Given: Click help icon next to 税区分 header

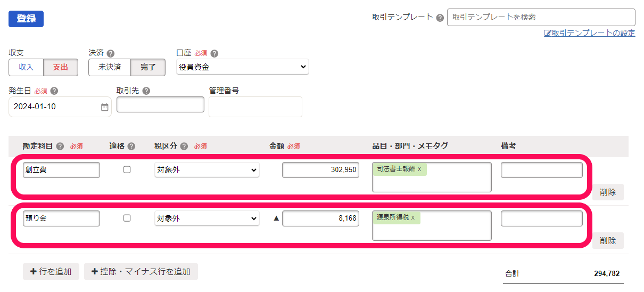Looking at the screenshot, I should [184, 147].
